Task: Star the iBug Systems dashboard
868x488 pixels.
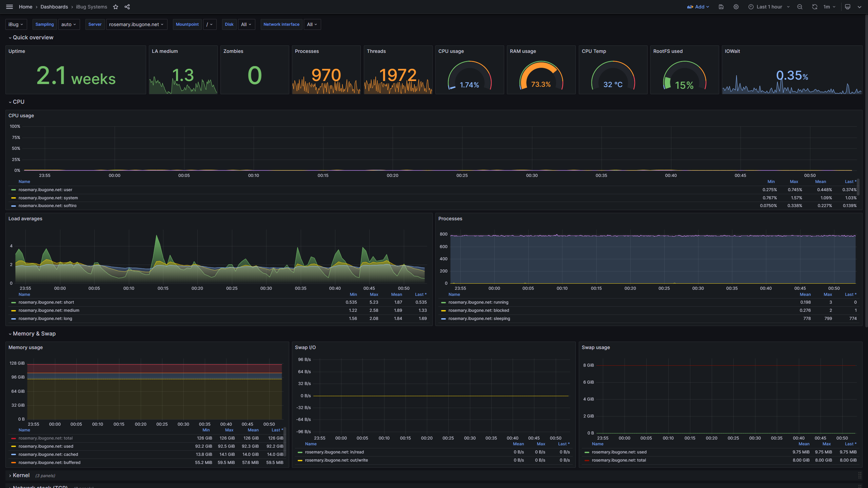Action: [116, 7]
